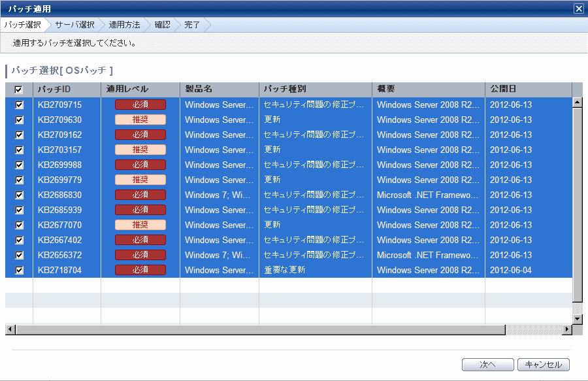Click the 推奨 badge for KB2703157
The height and width of the screenshot is (381, 588).
pyautogui.click(x=140, y=150)
